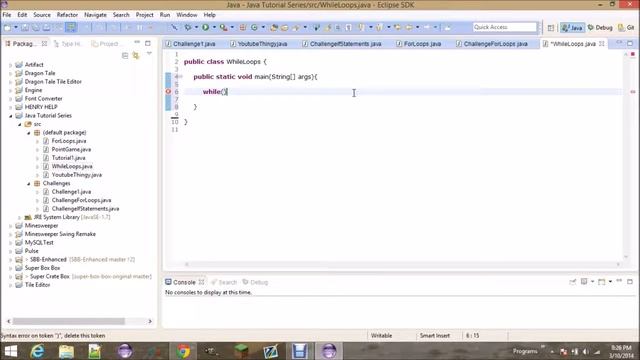640x360 pixels.
Task: Select PointGame.java in Package Explorer
Action: point(71,149)
